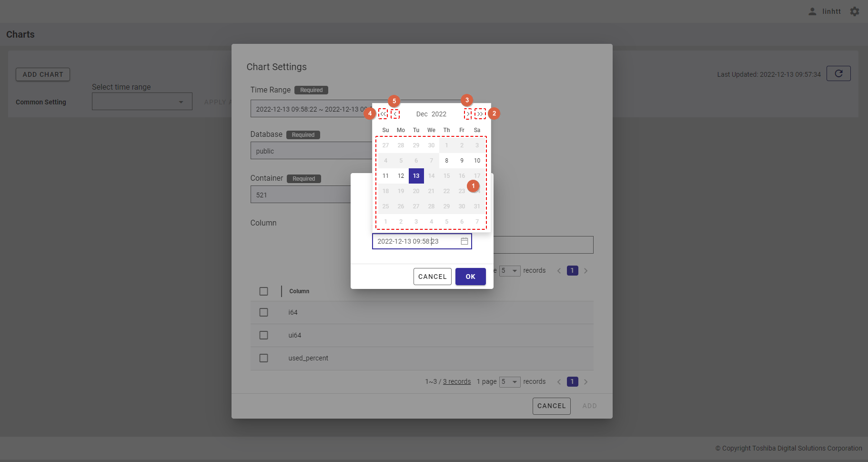Toggle the select-all Column header checkbox

tap(263, 291)
